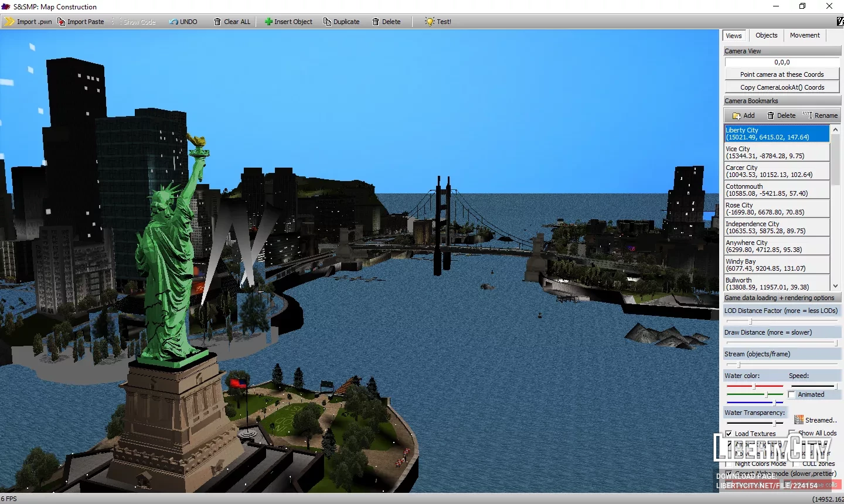Image resolution: width=844 pixels, height=504 pixels.
Task: Click the bookmarks list scroll-down arrow
Action: pyautogui.click(x=836, y=286)
